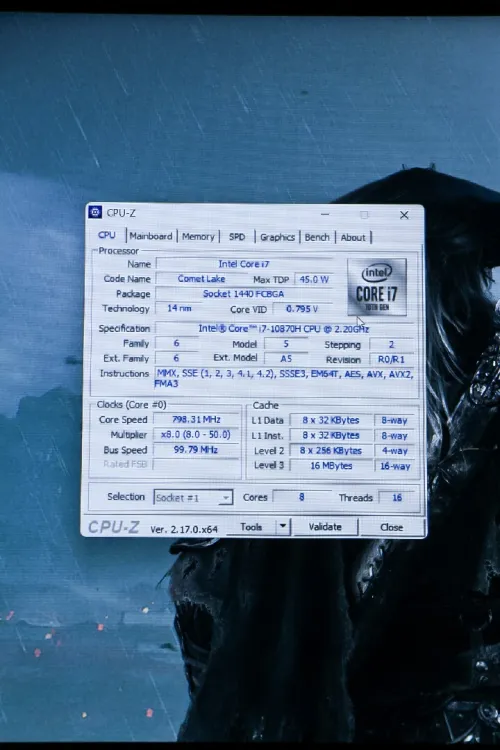Click the Intel Core i7 logo badge
500x750 pixels.
[377, 287]
